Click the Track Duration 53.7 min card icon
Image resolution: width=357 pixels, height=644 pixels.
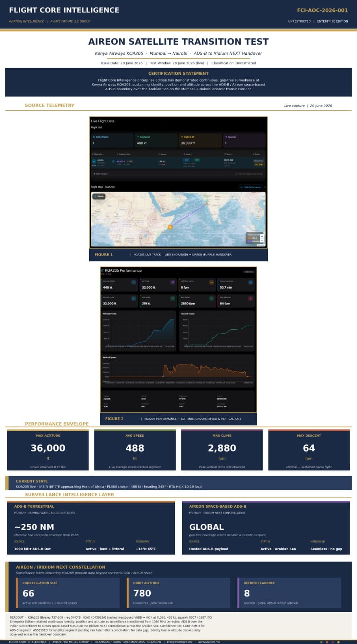(250, 283)
